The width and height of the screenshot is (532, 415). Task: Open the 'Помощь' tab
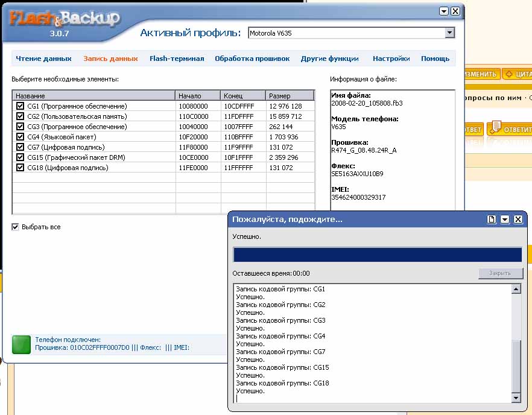(x=435, y=59)
